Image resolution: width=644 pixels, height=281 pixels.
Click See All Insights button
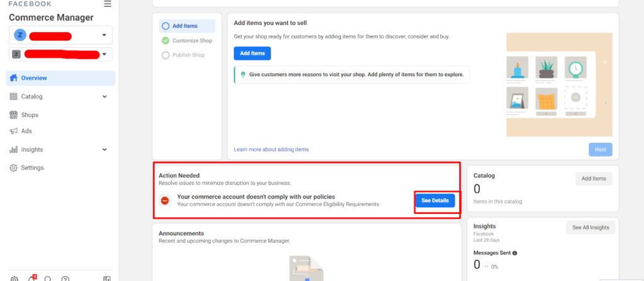591,227
